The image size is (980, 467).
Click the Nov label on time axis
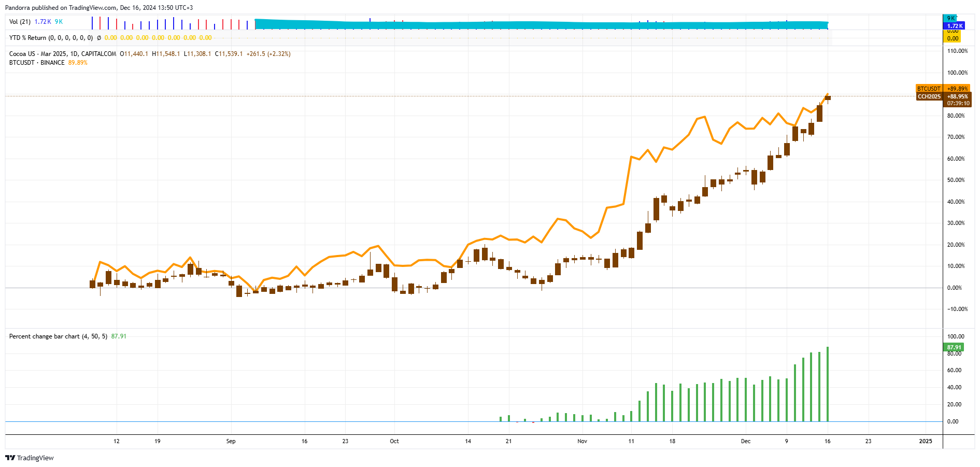tap(582, 441)
